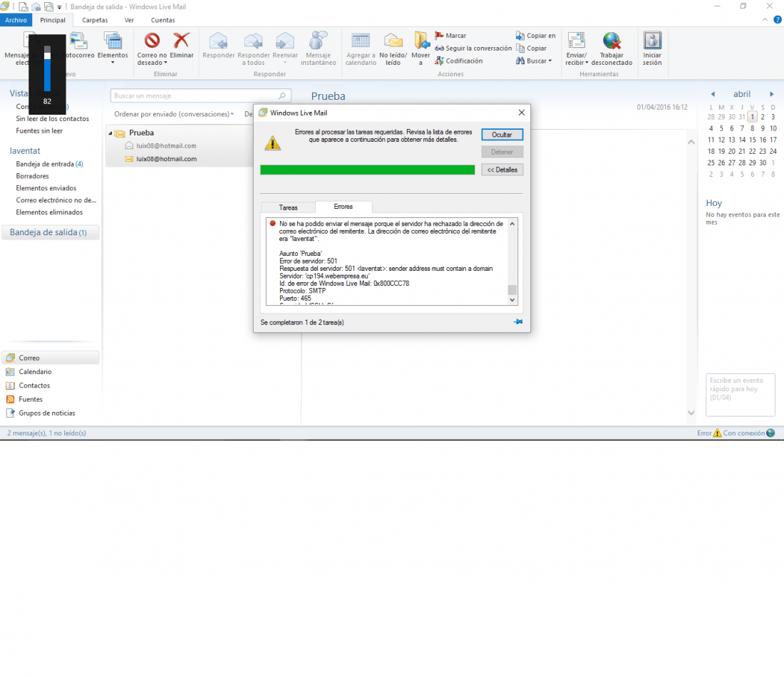Open Fuentes RSS feeds shortcut
The height and width of the screenshot is (677, 784).
[x=30, y=399]
